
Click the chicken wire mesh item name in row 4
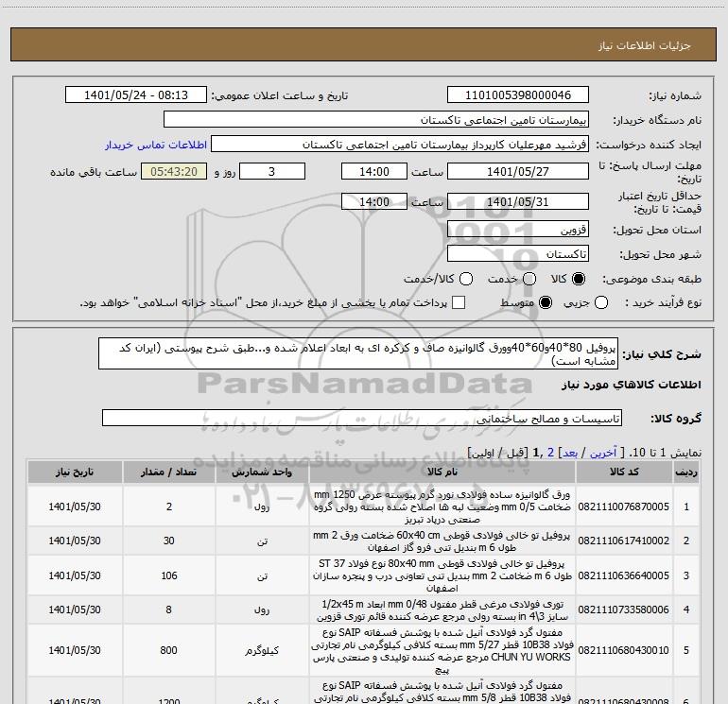pos(442,610)
